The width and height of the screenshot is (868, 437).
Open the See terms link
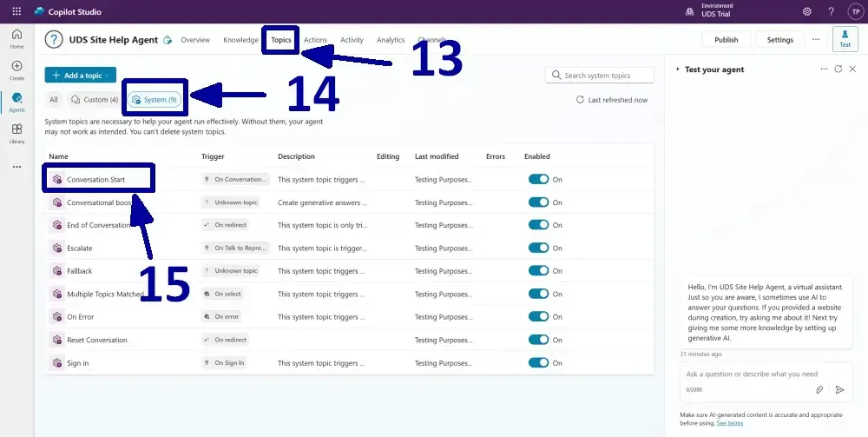(x=730, y=423)
